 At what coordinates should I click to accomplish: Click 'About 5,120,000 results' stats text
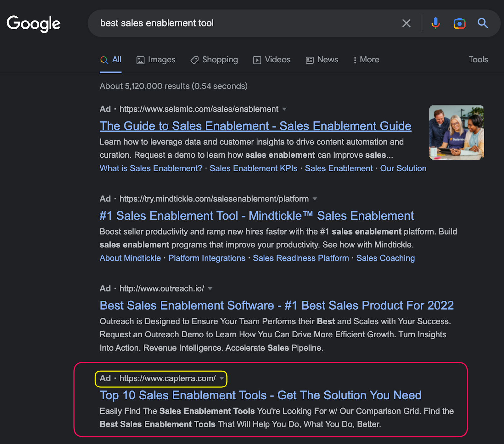click(x=174, y=86)
